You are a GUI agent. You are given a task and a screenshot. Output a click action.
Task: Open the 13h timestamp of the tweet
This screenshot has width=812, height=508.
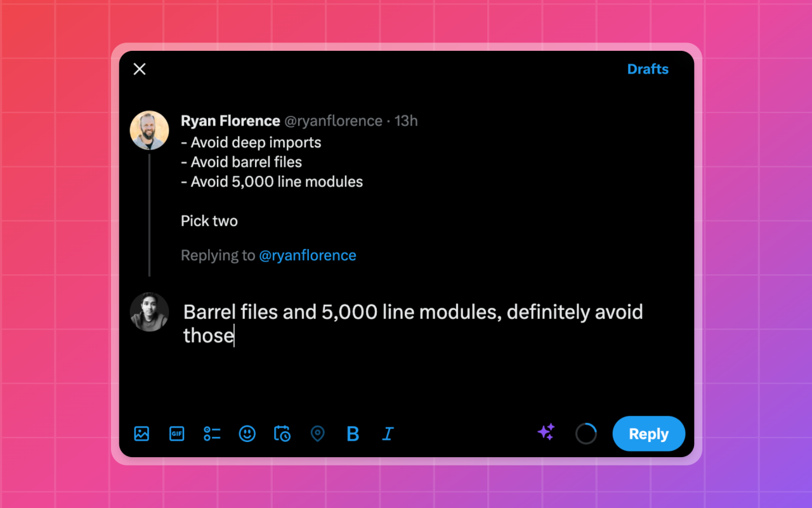tap(406, 121)
